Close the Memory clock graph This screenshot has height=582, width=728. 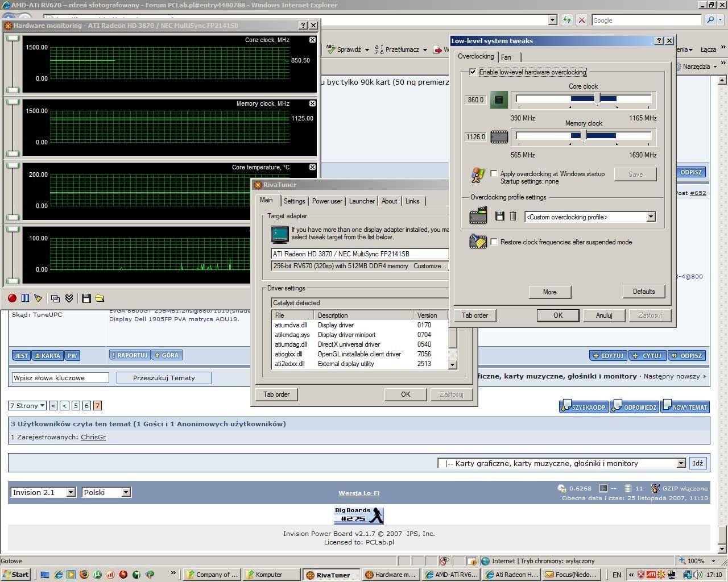tap(312, 103)
